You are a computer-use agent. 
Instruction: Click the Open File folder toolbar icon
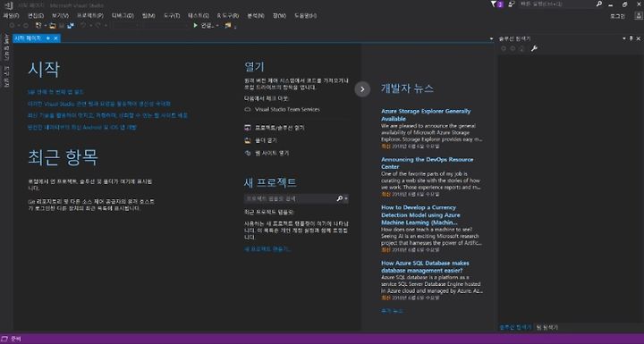point(52,25)
